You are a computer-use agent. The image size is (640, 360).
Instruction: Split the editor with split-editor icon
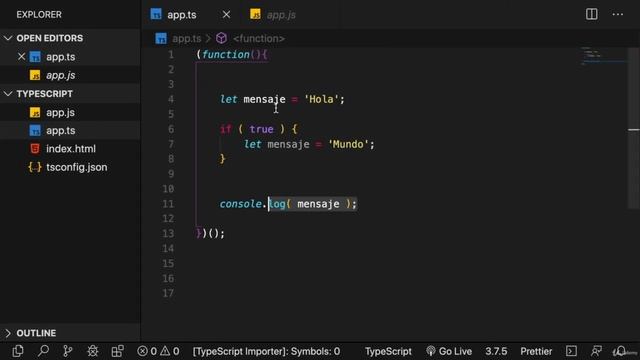coord(591,14)
